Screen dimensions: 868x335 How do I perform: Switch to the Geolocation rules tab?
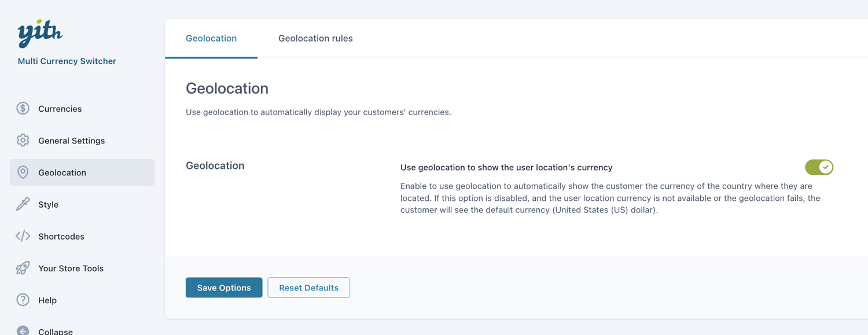click(x=315, y=38)
